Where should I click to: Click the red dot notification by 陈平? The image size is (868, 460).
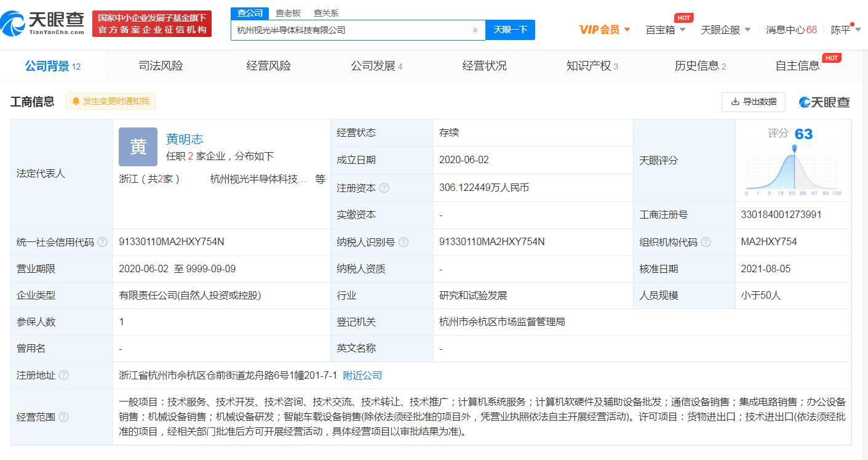point(852,25)
